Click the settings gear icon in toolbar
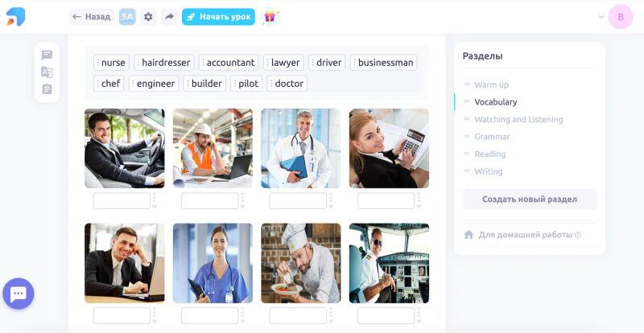 (x=148, y=17)
